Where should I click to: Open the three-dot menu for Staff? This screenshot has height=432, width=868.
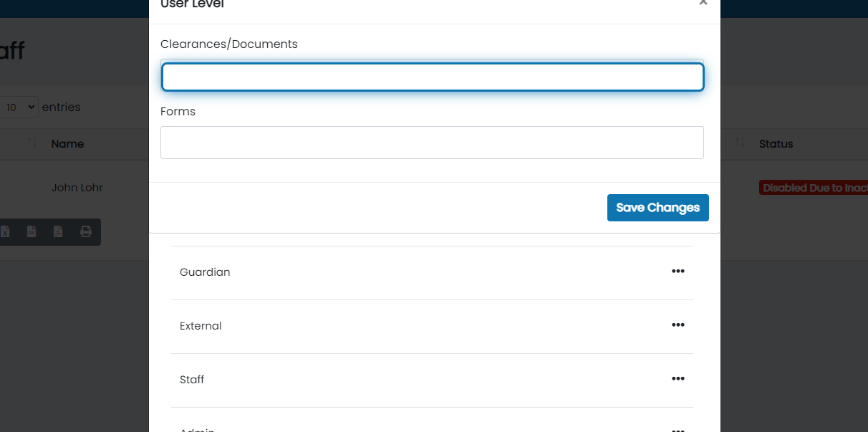(x=677, y=379)
